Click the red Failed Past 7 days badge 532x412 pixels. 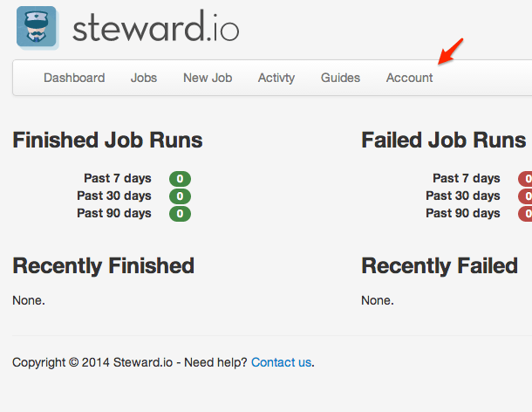pyautogui.click(x=526, y=179)
